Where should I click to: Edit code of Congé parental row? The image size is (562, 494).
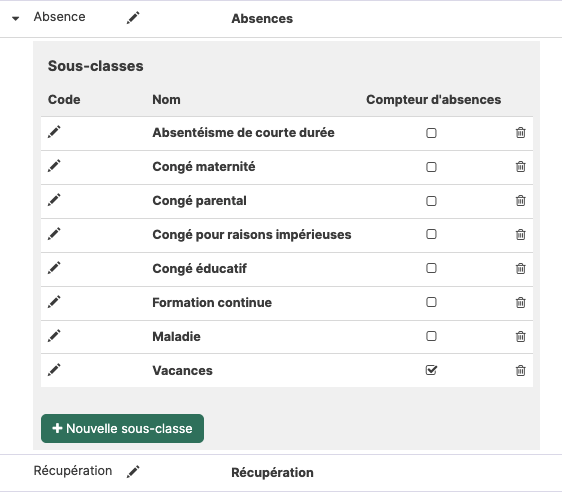coord(54,200)
